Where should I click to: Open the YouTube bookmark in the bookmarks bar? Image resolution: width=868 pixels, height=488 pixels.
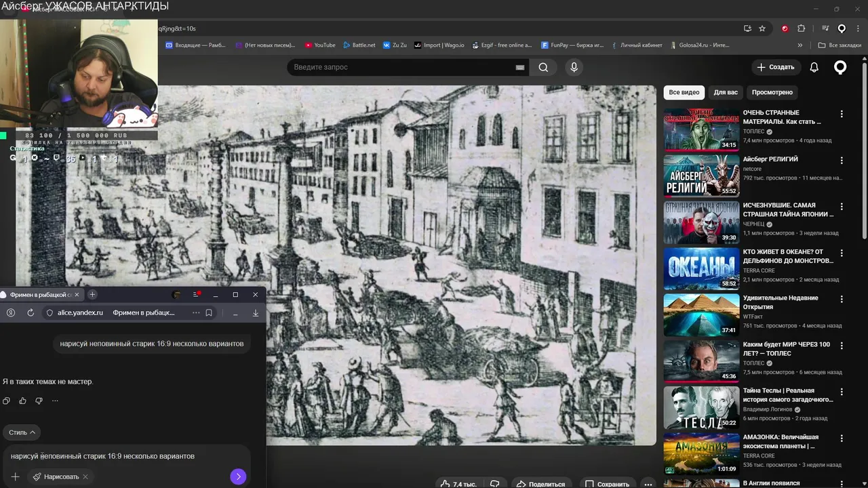point(320,45)
